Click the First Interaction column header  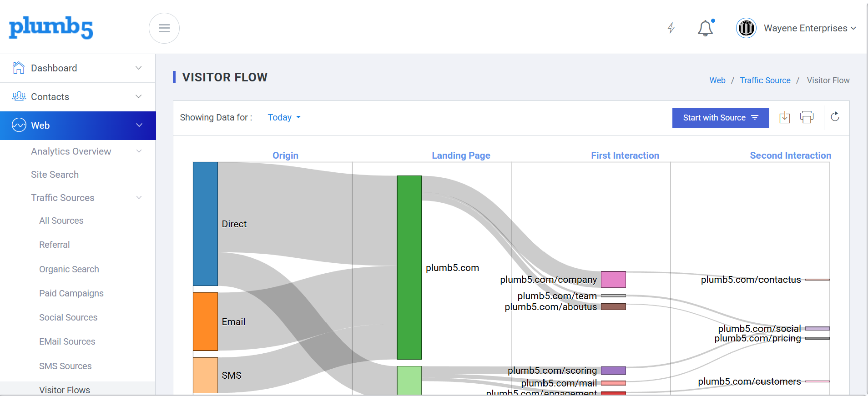pyautogui.click(x=625, y=155)
